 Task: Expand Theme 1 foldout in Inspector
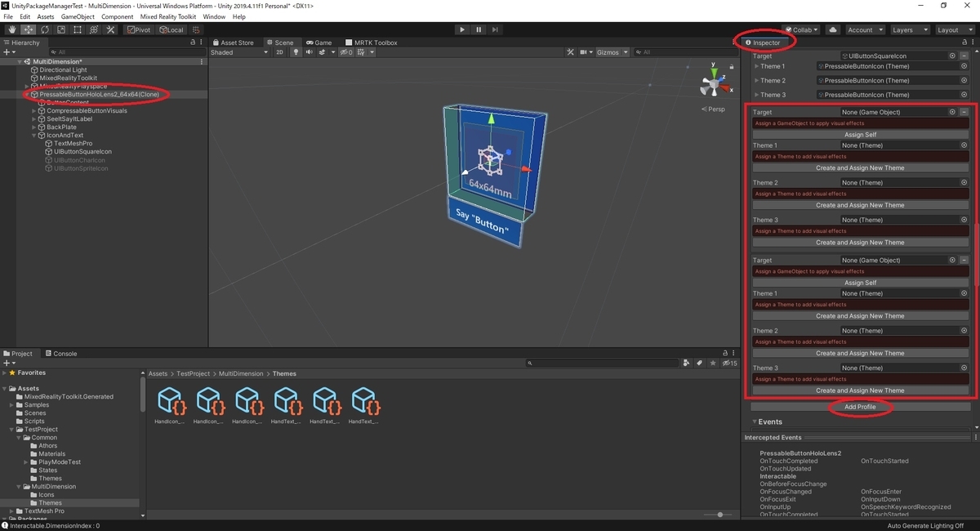[x=756, y=67]
